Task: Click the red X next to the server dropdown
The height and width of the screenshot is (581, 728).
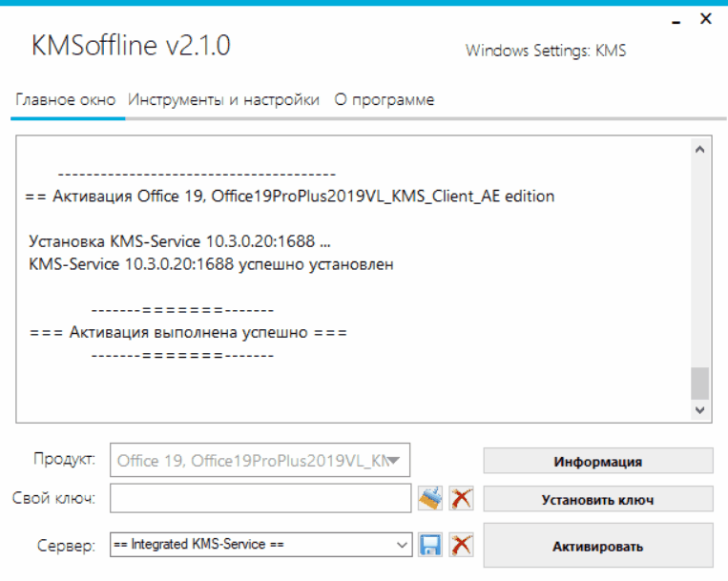Action: (462, 546)
